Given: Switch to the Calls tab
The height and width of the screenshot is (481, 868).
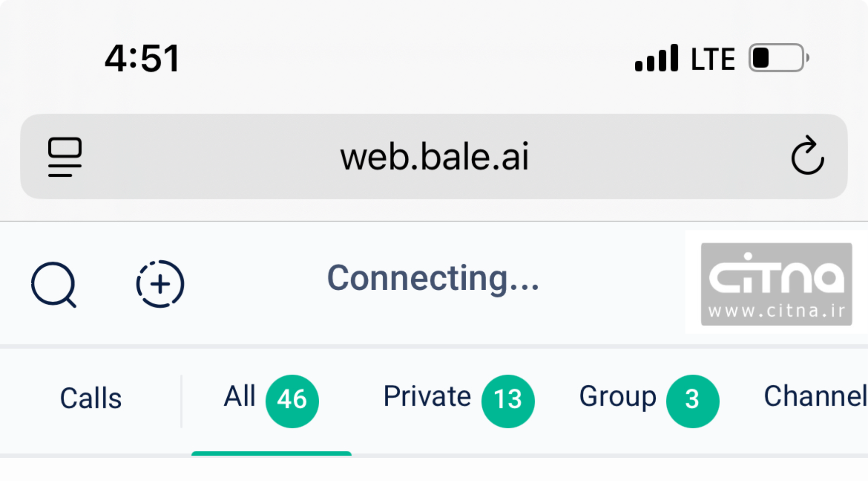Looking at the screenshot, I should (91, 398).
